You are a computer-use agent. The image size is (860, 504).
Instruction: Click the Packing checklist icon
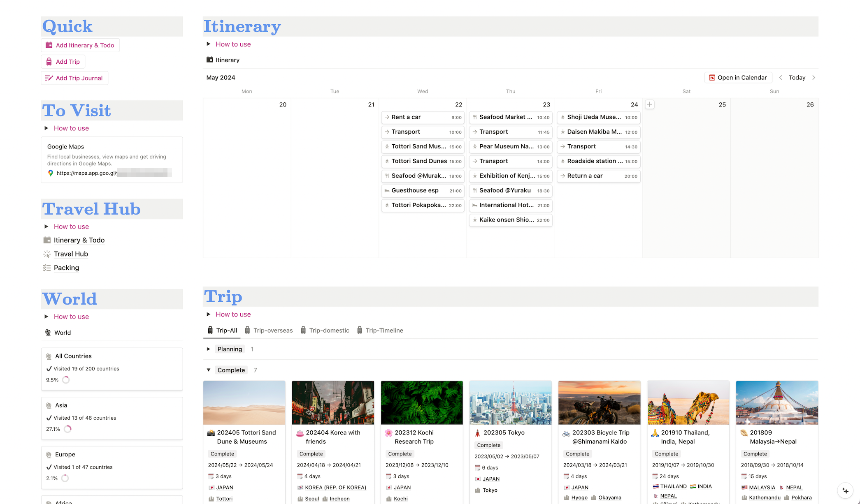pos(47,268)
